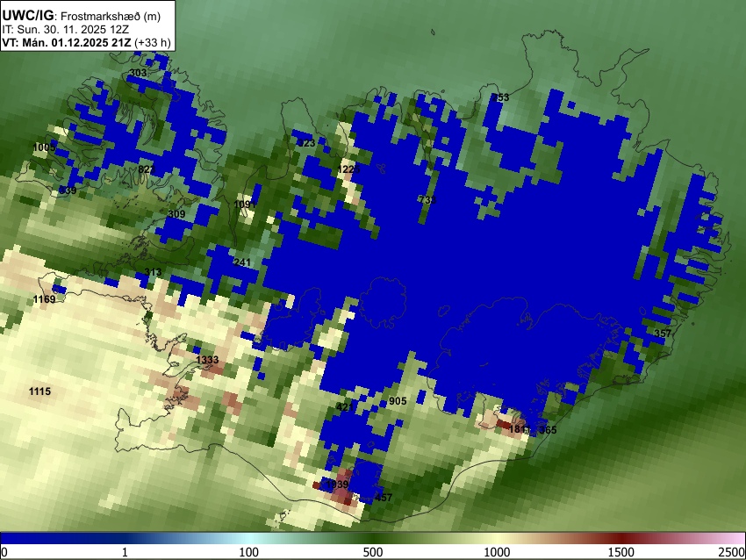Click the 457 value label
Image resolution: width=746 pixels, height=560 pixels.
(384, 498)
